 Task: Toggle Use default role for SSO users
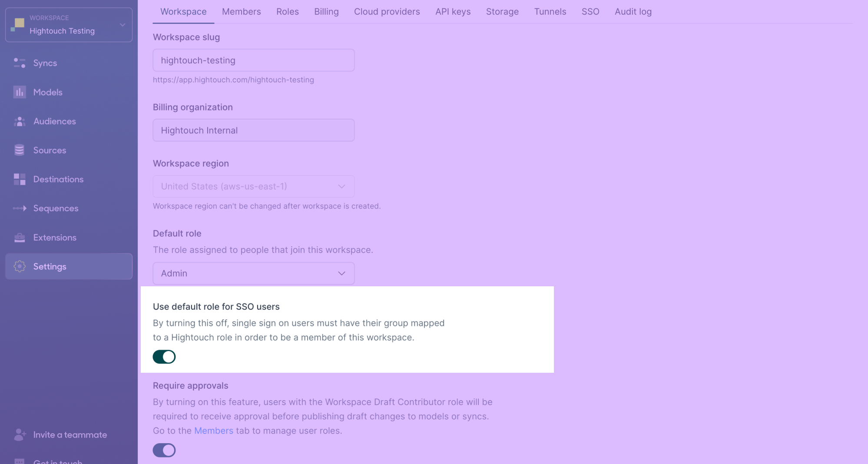[164, 357]
